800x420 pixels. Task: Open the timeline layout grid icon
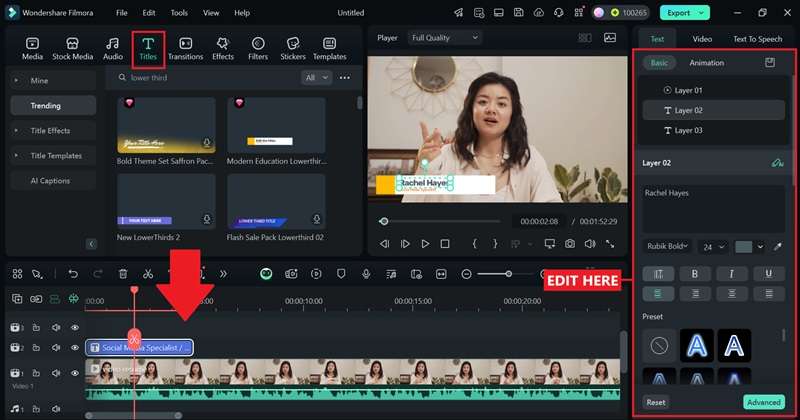(17, 274)
